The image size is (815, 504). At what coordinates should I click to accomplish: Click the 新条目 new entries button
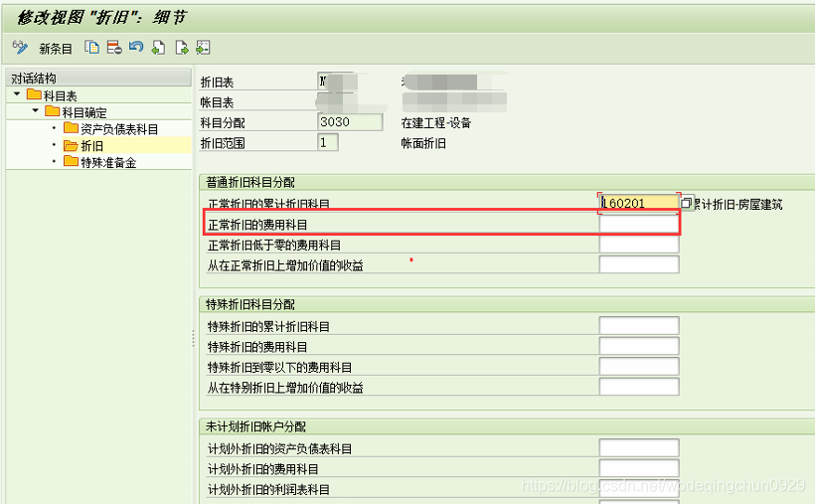(x=56, y=49)
